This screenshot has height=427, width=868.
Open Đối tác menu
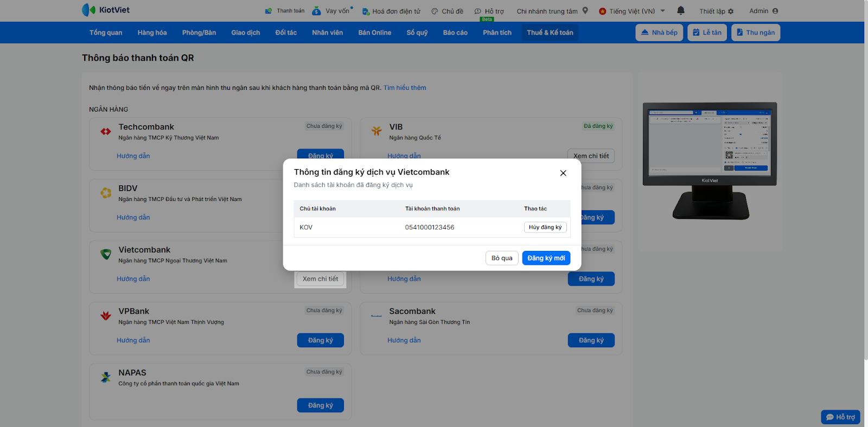pyautogui.click(x=286, y=33)
